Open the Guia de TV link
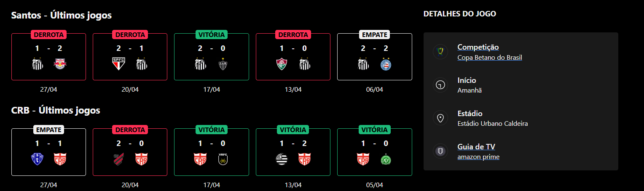The height and width of the screenshot is (191, 644). point(476,147)
